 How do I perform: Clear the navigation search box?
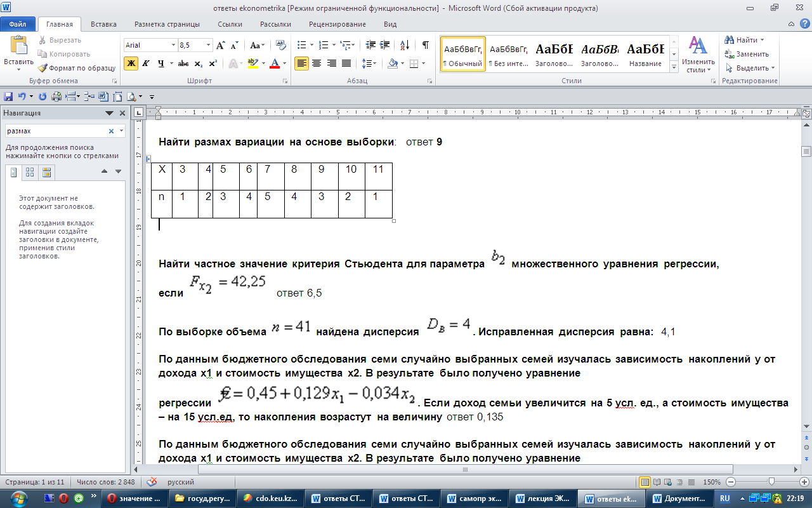[x=111, y=131]
